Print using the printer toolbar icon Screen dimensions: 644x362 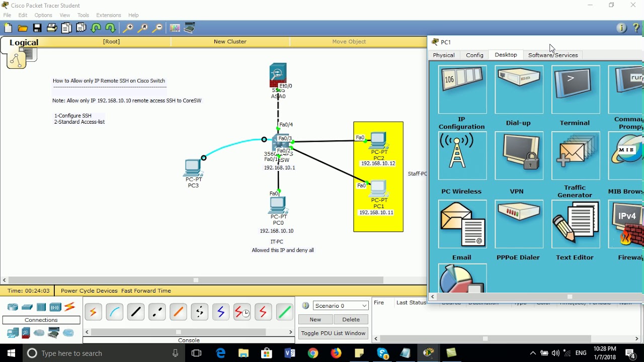[x=52, y=28]
